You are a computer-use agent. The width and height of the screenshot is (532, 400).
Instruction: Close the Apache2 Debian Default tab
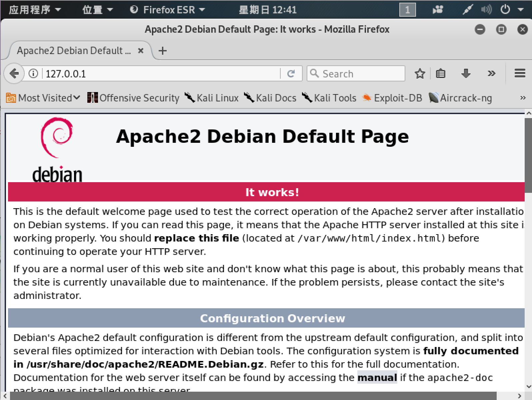coord(141,51)
